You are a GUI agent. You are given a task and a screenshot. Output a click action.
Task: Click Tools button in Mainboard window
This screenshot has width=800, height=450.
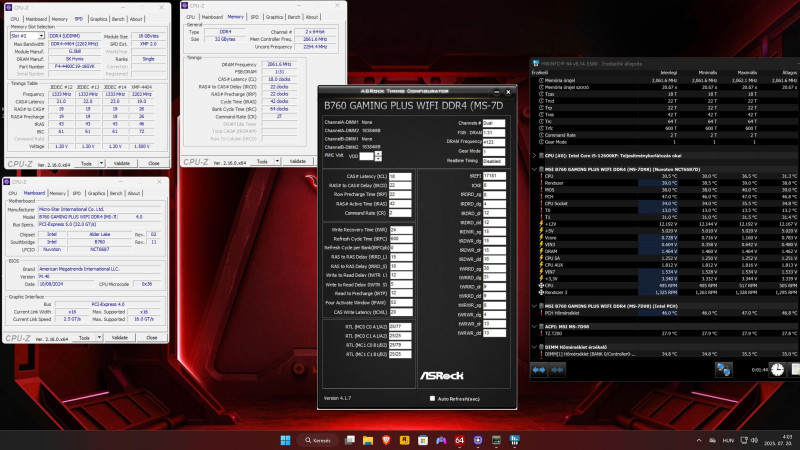click(x=84, y=338)
